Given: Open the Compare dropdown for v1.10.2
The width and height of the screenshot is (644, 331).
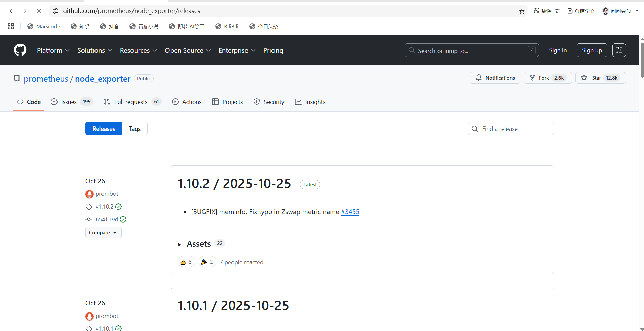Looking at the screenshot, I should 103,233.
